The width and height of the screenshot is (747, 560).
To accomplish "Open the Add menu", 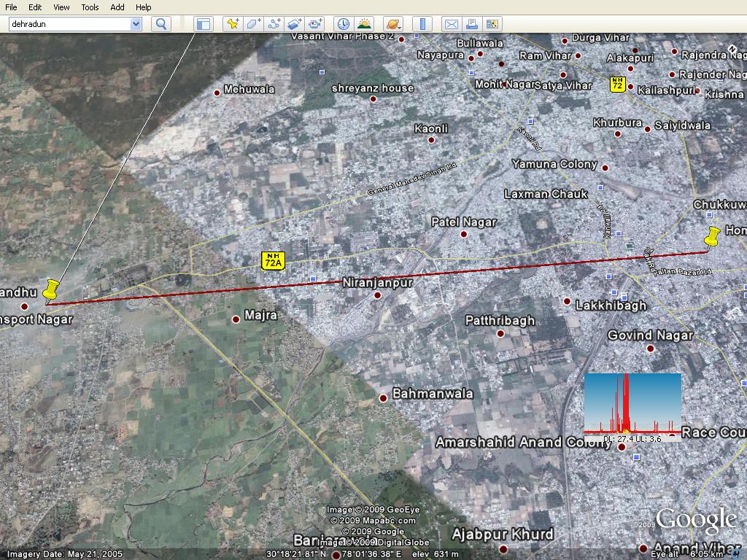I will point(117,7).
